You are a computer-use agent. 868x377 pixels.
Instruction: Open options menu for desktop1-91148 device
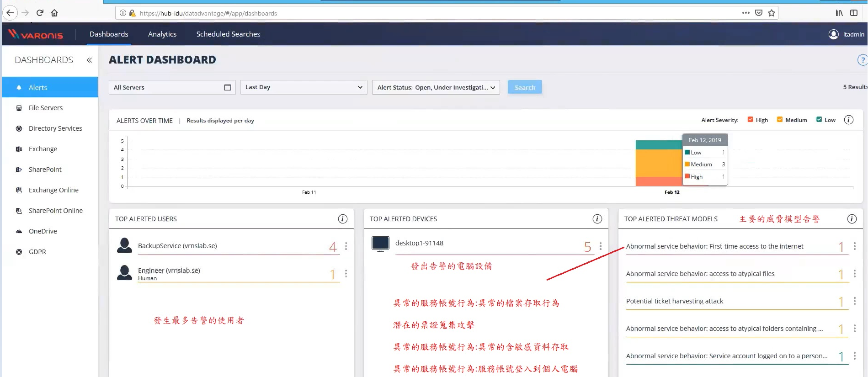pyautogui.click(x=601, y=246)
